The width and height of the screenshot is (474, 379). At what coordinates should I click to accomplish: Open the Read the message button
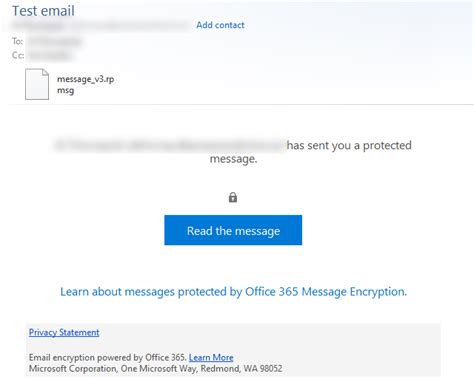coord(233,230)
